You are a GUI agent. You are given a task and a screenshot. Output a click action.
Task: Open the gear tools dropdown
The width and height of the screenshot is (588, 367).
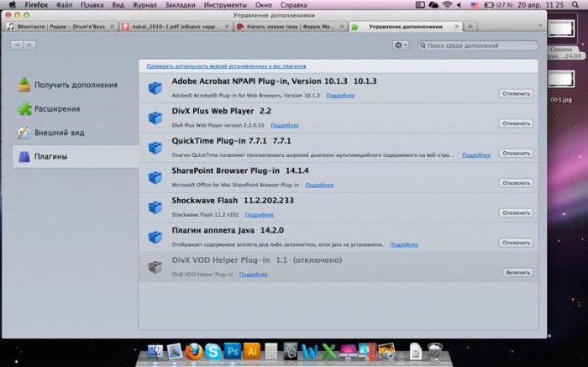click(401, 45)
